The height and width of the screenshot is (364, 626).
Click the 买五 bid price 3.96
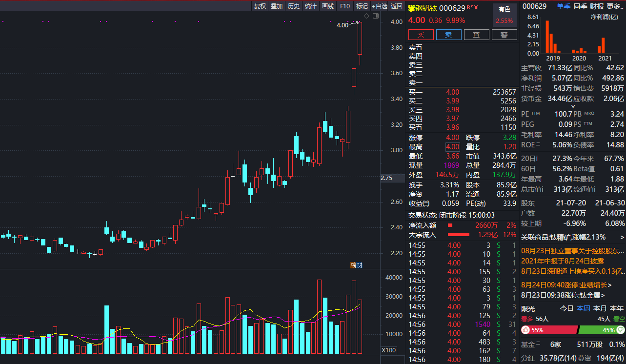point(452,127)
